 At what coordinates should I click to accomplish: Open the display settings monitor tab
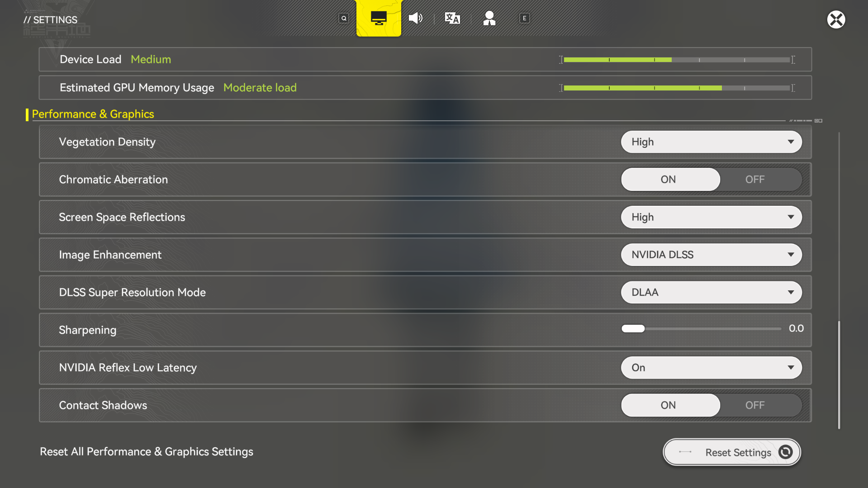coord(379,18)
